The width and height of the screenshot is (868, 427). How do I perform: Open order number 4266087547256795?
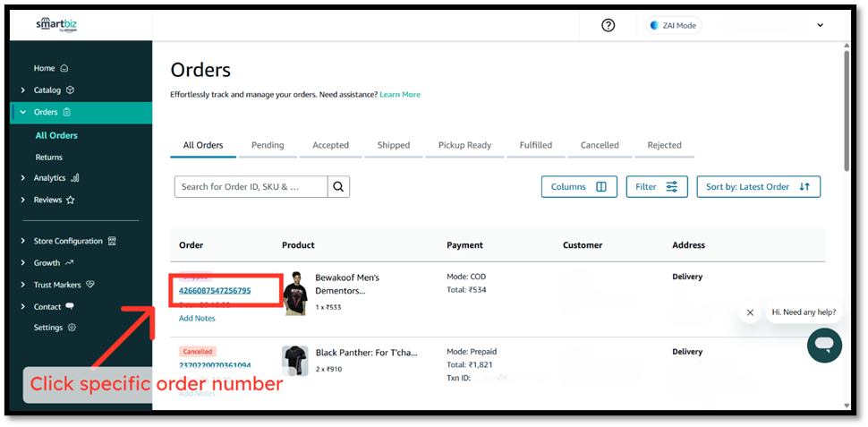coord(215,291)
